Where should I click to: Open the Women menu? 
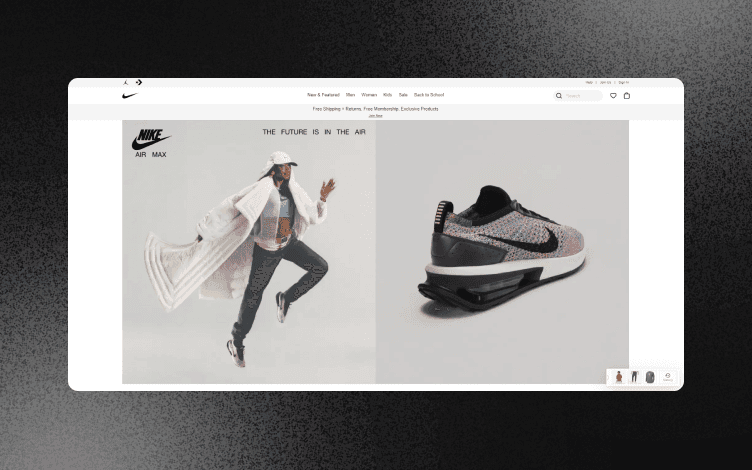pyautogui.click(x=369, y=95)
